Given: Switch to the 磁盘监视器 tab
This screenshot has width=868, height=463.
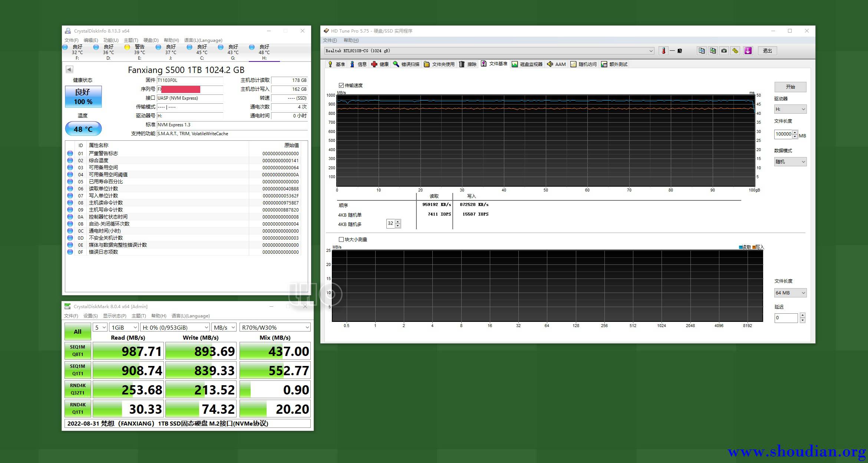Looking at the screenshot, I should point(527,64).
